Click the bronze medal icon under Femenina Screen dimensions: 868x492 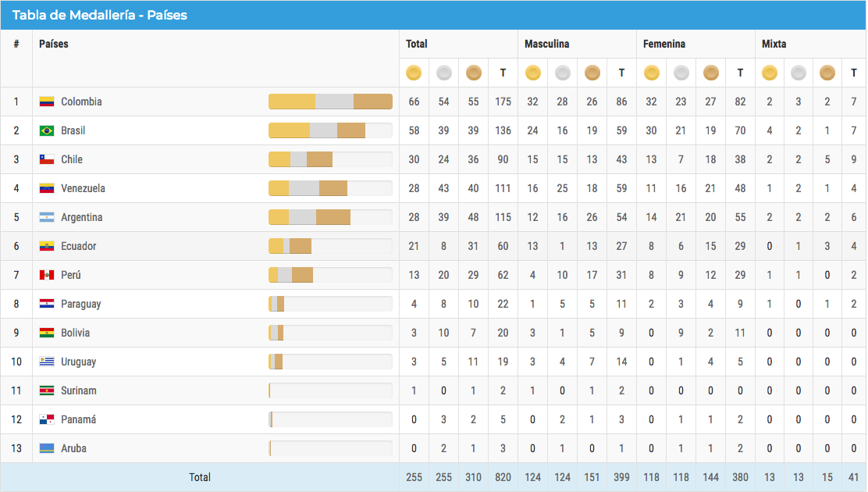pyautogui.click(x=710, y=73)
